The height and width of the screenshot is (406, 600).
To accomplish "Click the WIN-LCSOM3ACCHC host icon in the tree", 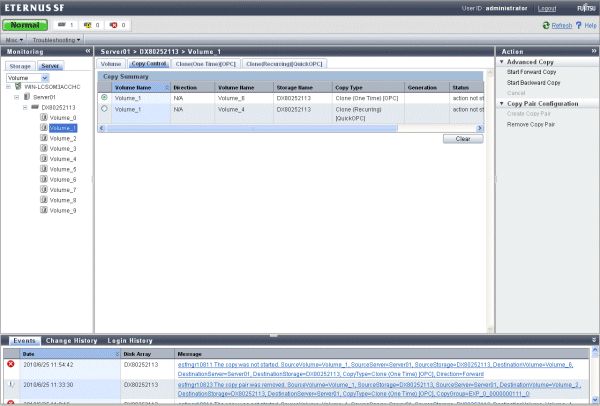I will pyautogui.click(x=18, y=86).
